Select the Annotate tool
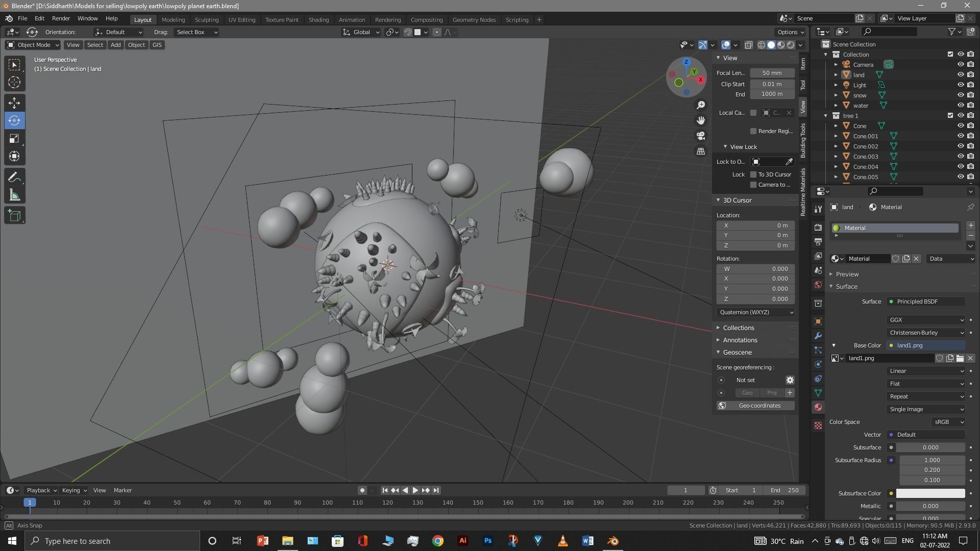The height and width of the screenshot is (551, 980). [14, 178]
